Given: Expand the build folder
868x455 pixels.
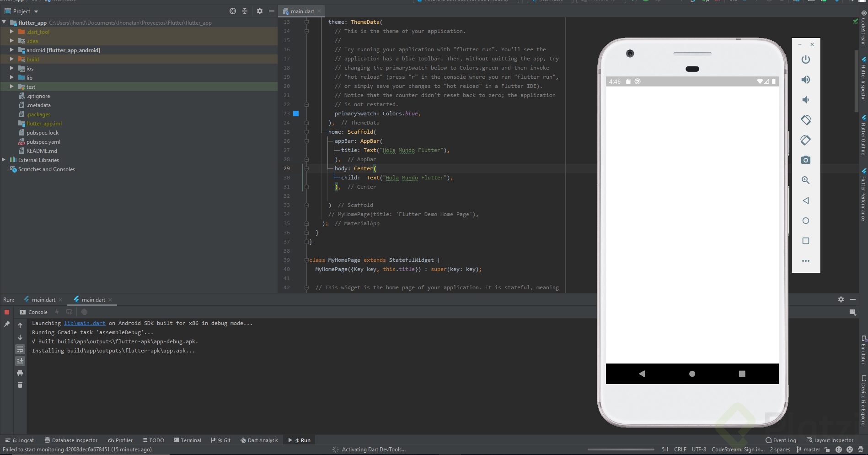Looking at the screenshot, I should point(12,59).
